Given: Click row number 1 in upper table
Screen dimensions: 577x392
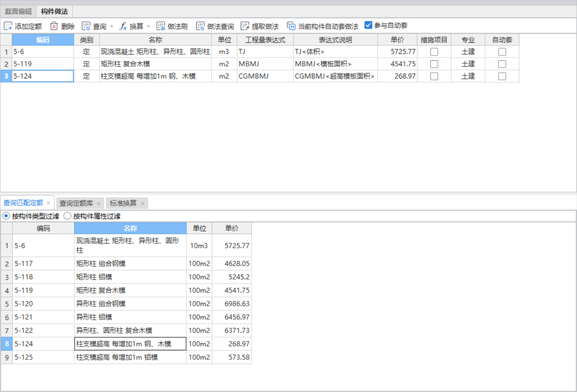Looking at the screenshot, I should [x=6, y=52].
